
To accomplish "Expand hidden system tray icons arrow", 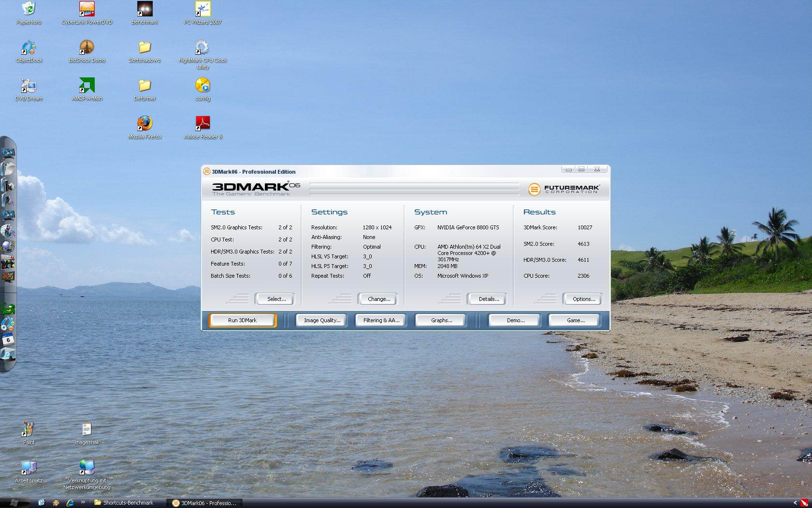I will click(796, 503).
